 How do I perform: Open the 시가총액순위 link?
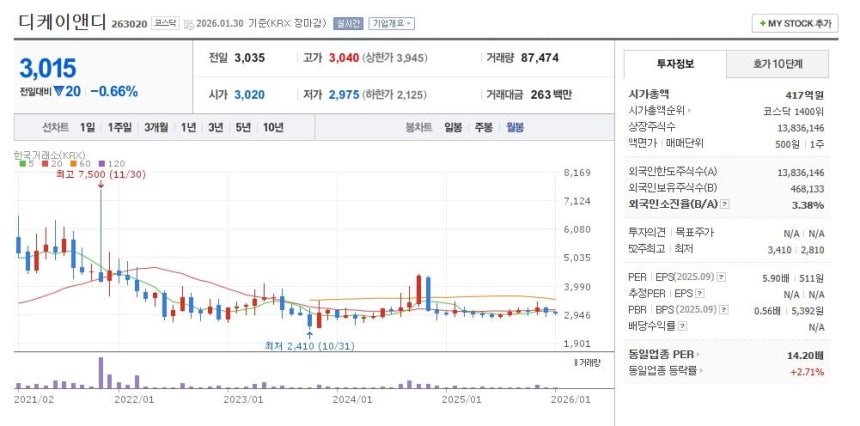[660, 111]
